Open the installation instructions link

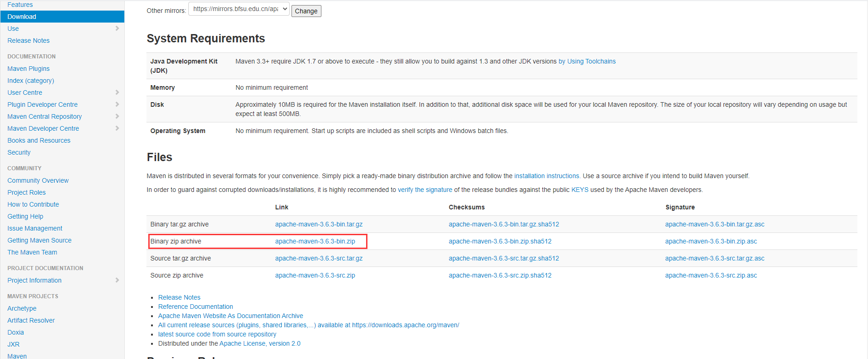coord(547,176)
